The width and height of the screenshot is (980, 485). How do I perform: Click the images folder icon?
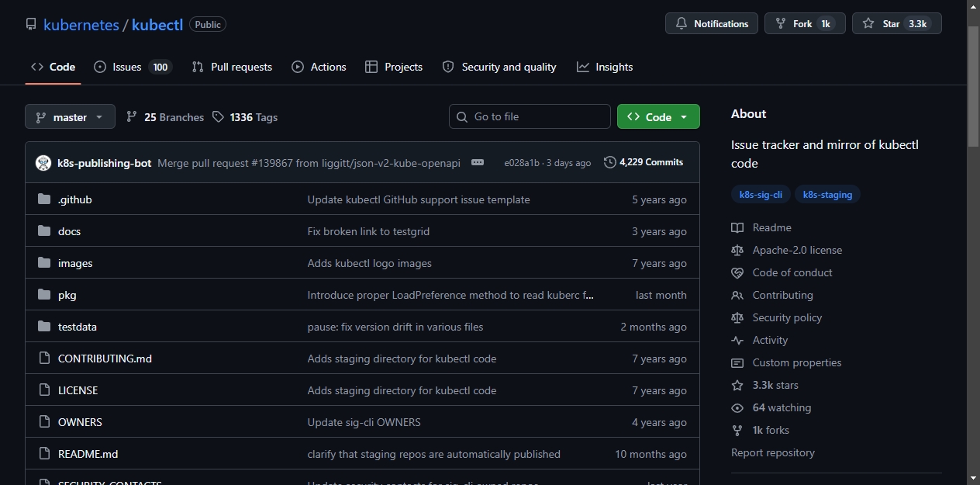[x=44, y=263]
